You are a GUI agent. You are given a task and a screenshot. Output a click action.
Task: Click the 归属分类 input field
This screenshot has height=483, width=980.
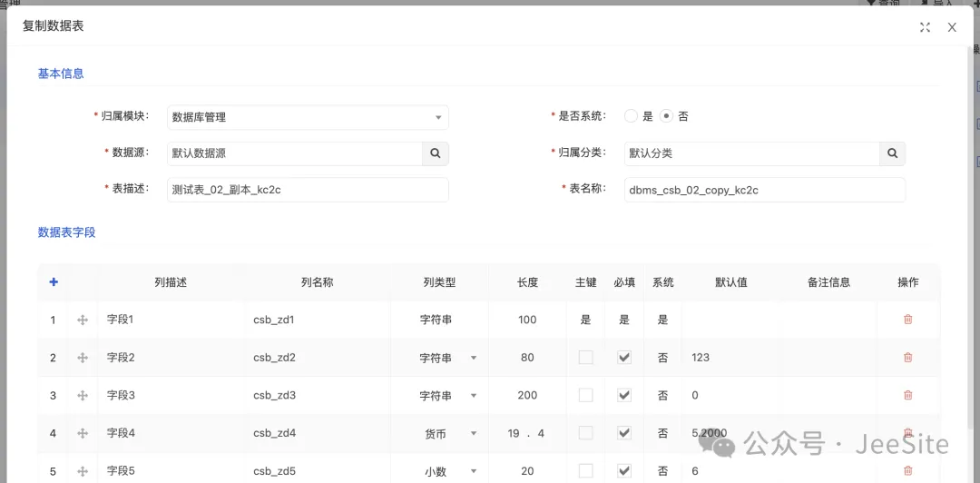point(752,153)
